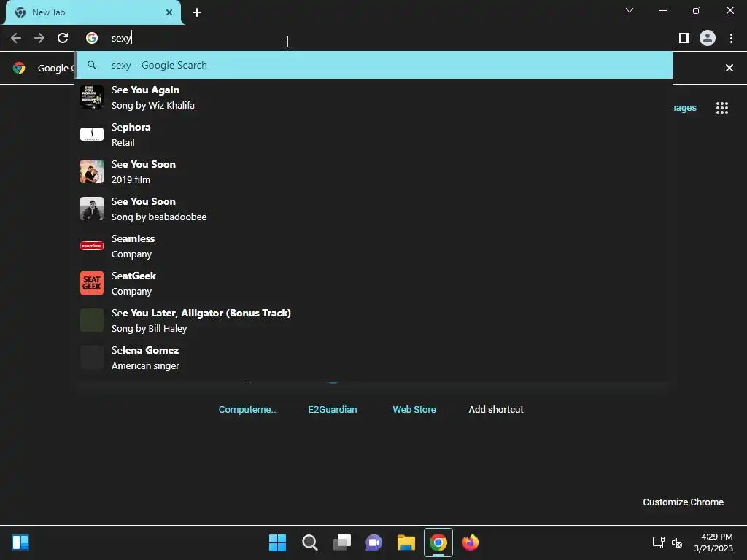
Task: Select the Seamless Company suggestion
Action: (x=374, y=246)
